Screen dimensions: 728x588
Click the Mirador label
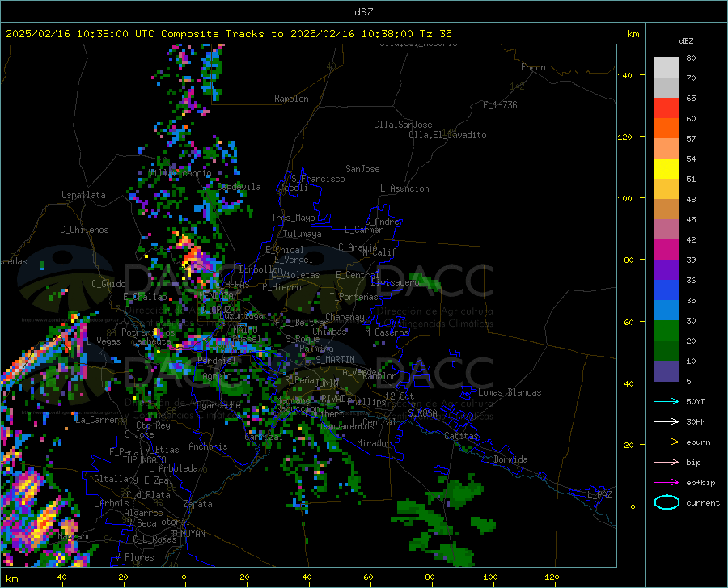pyautogui.click(x=373, y=443)
